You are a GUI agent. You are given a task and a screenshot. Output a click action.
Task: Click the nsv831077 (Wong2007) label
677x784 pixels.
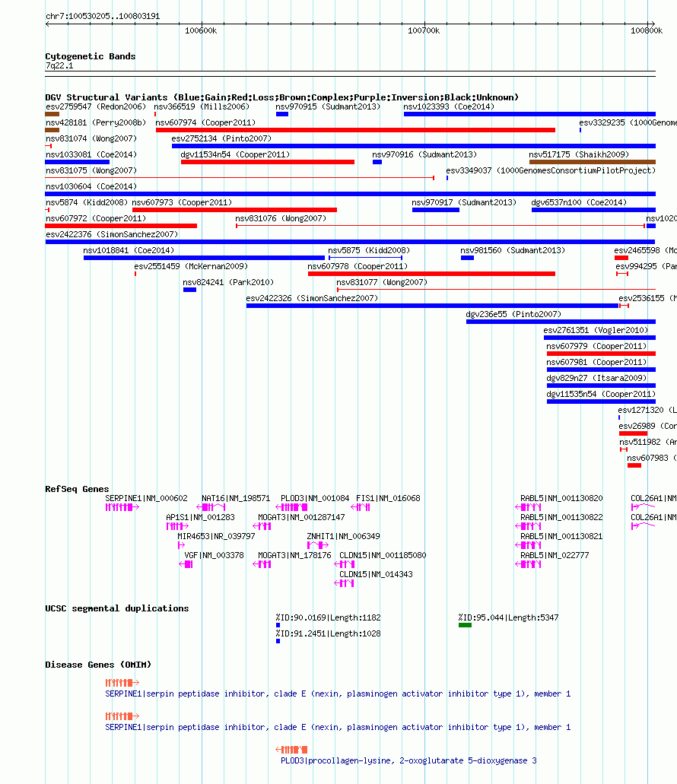[382, 283]
